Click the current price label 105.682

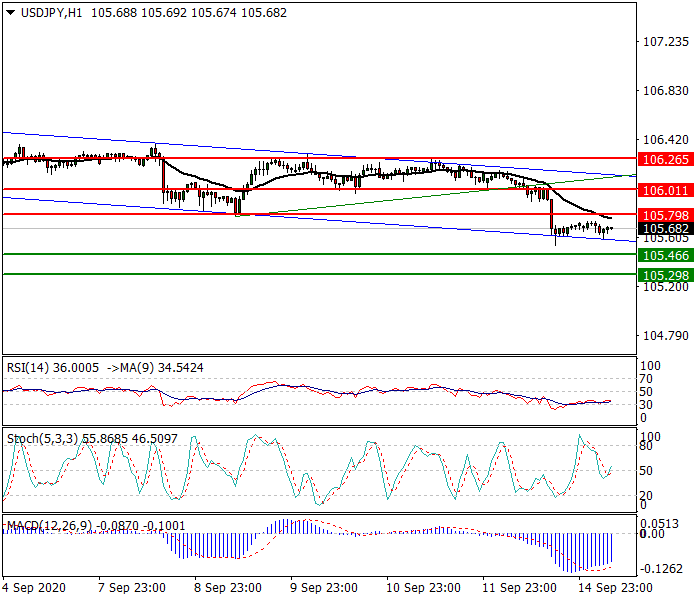pos(666,229)
